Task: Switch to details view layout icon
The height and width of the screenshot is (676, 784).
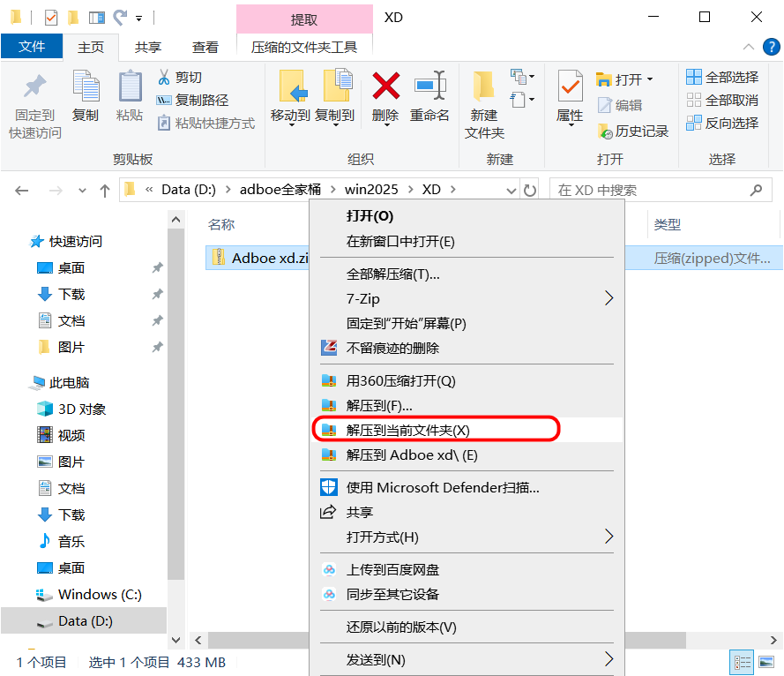Action: click(x=742, y=663)
